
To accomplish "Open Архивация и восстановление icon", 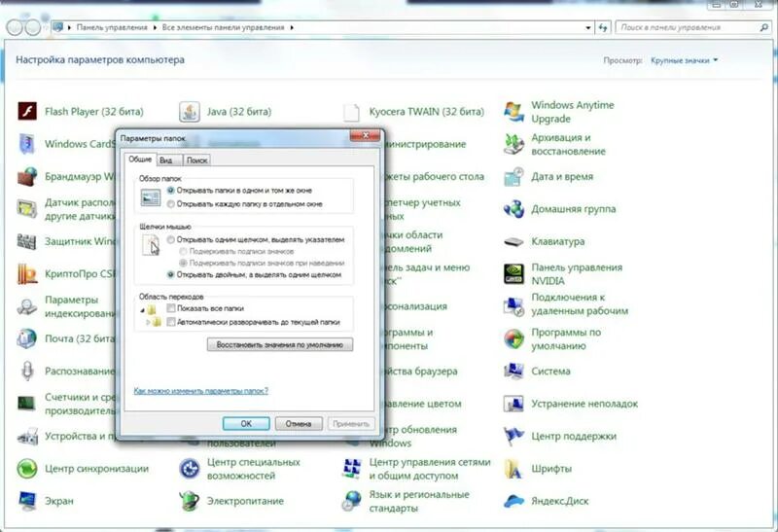I will (x=513, y=144).
